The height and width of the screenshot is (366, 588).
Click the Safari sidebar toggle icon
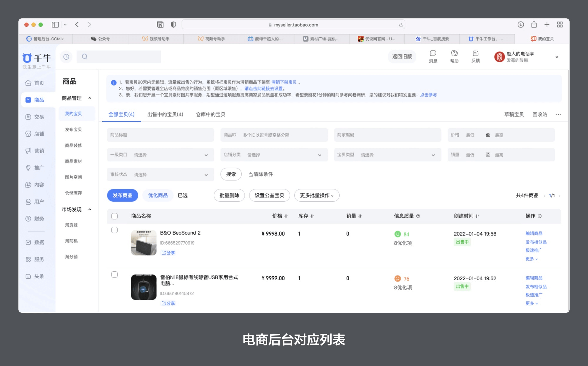click(x=55, y=25)
